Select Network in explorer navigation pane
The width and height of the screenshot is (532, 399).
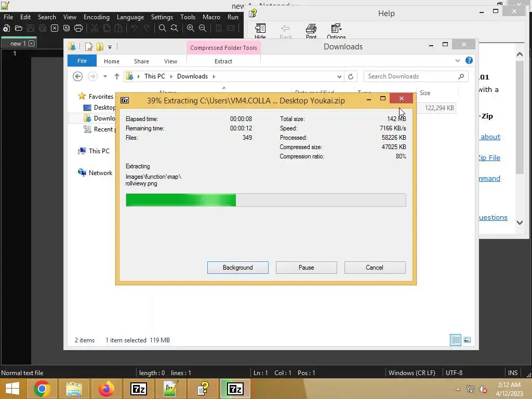[x=100, y=172]
